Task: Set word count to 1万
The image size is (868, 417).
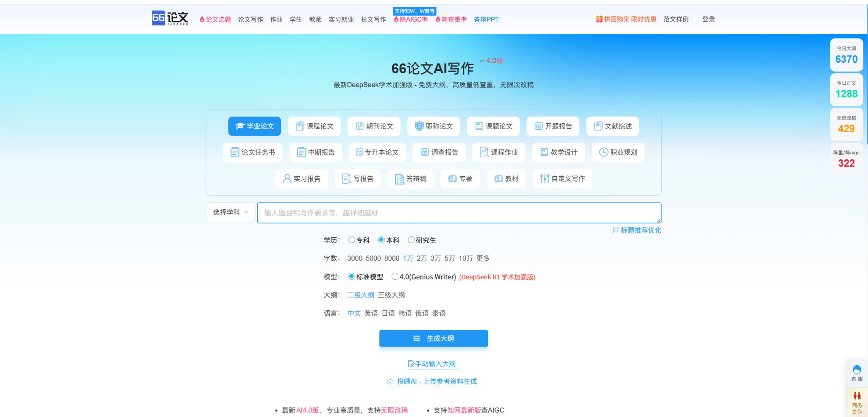Action: [x=408, y=259]
